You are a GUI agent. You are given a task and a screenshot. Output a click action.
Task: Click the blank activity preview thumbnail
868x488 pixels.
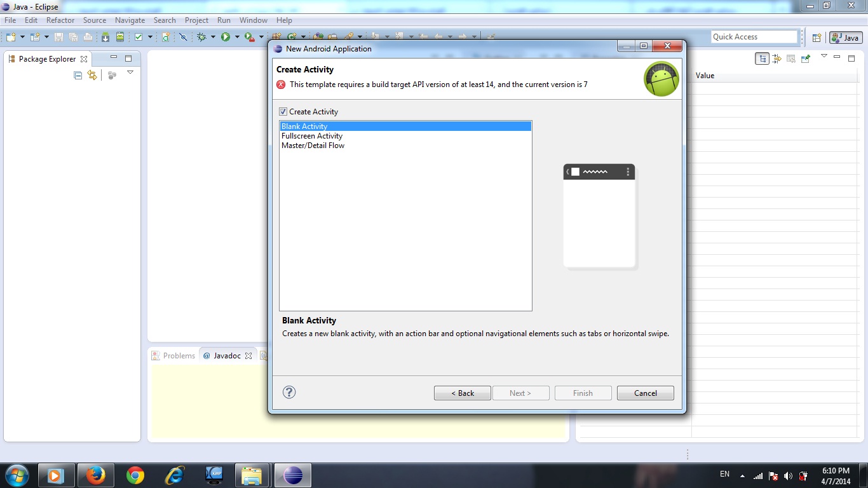[x=599, y=216]
